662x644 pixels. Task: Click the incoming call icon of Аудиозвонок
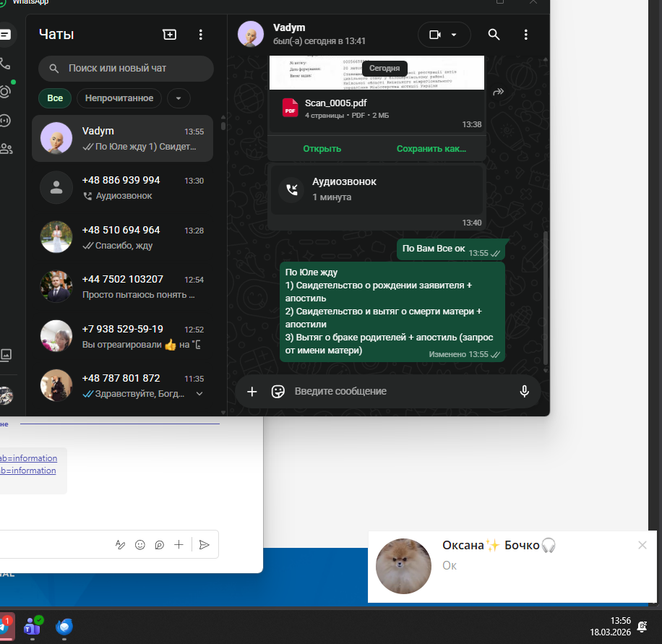click(292, 189)
